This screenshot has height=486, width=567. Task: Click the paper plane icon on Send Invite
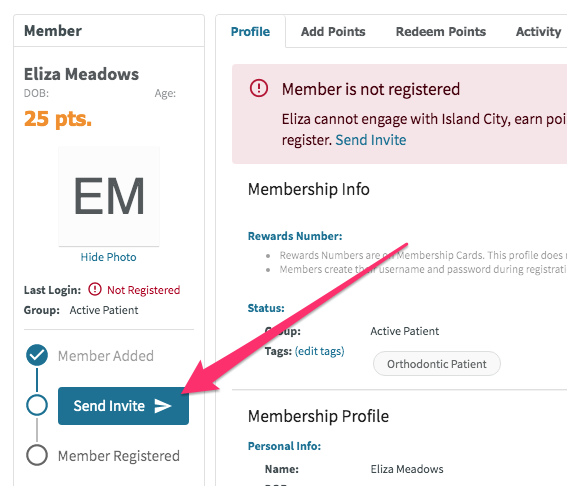[163, 406]
